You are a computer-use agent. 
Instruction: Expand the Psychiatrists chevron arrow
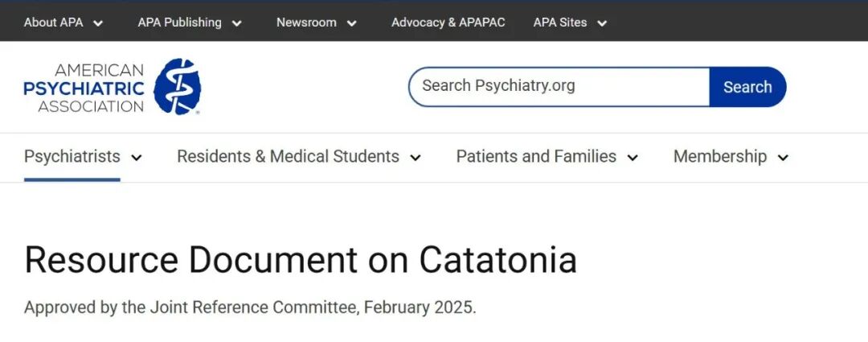[x=137, y=158]
